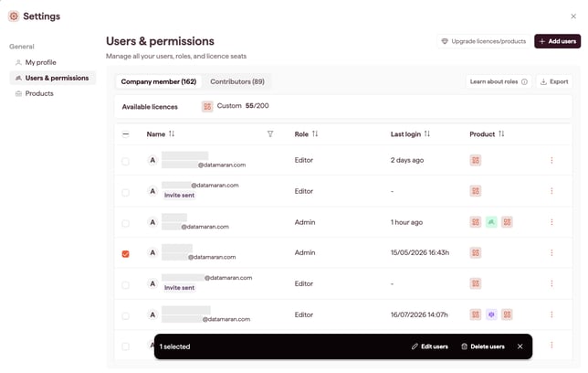Export the users list
588x373 pixels.
click(554, 81)
